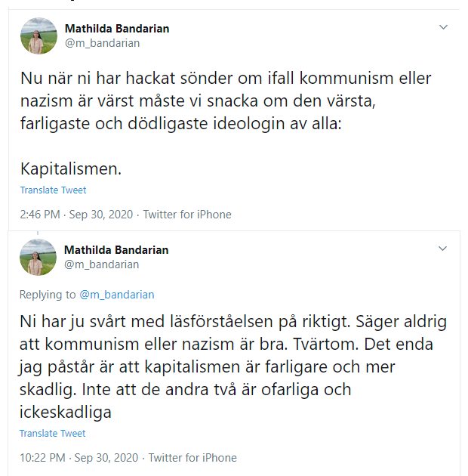Open the 2:46 PM timestamp link
468x476 pixels.
point(40,215)
